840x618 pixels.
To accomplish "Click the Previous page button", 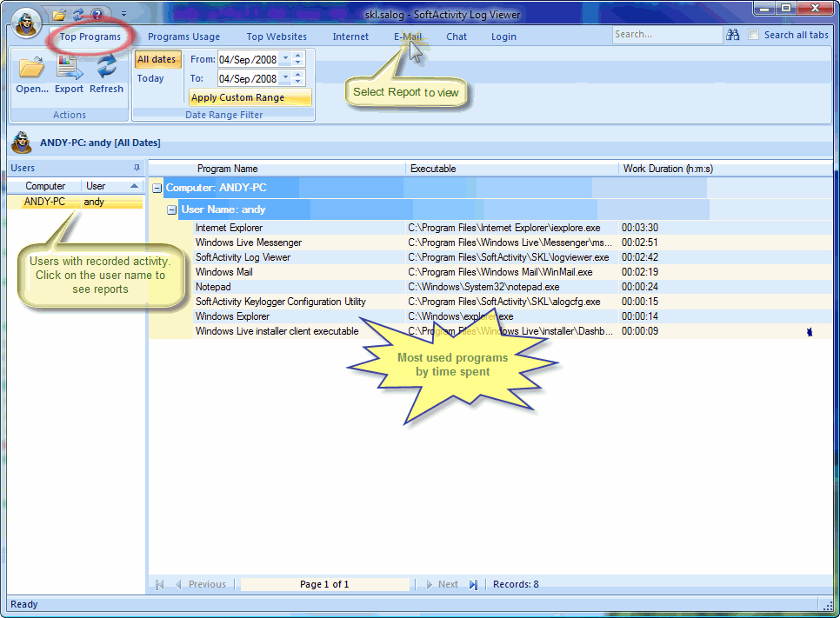I will [x=201, y=584].
